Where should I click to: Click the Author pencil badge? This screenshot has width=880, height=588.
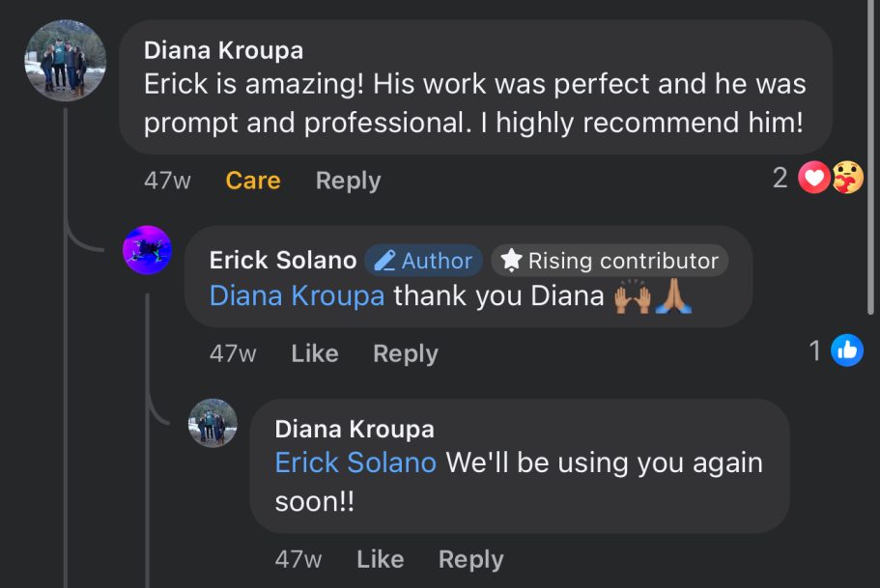pyautogui.click(x=423, y=261)
